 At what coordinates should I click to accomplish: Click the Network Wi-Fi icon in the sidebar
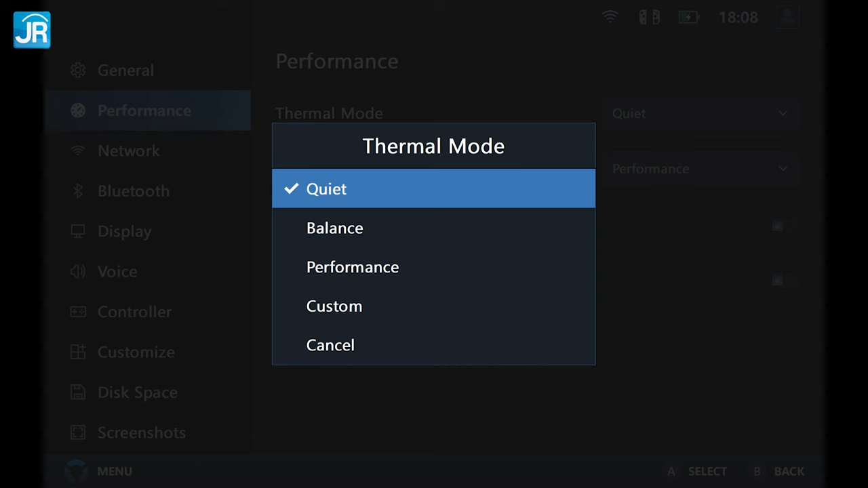[78, 150]
